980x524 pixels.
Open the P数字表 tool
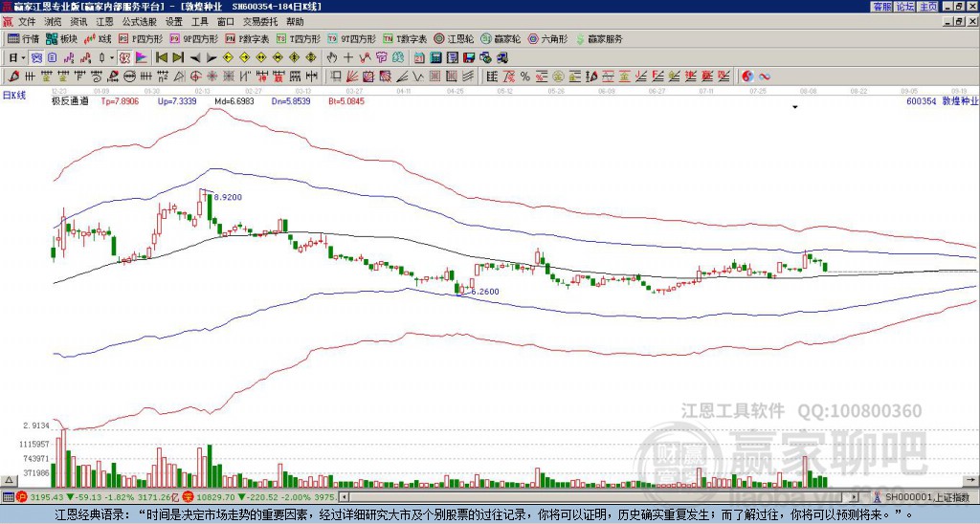247,38
